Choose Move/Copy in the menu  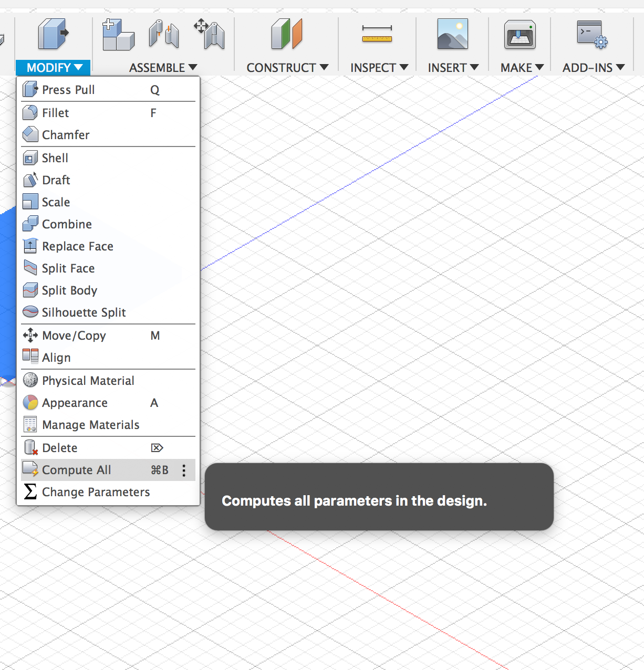[x=108, y=336]
